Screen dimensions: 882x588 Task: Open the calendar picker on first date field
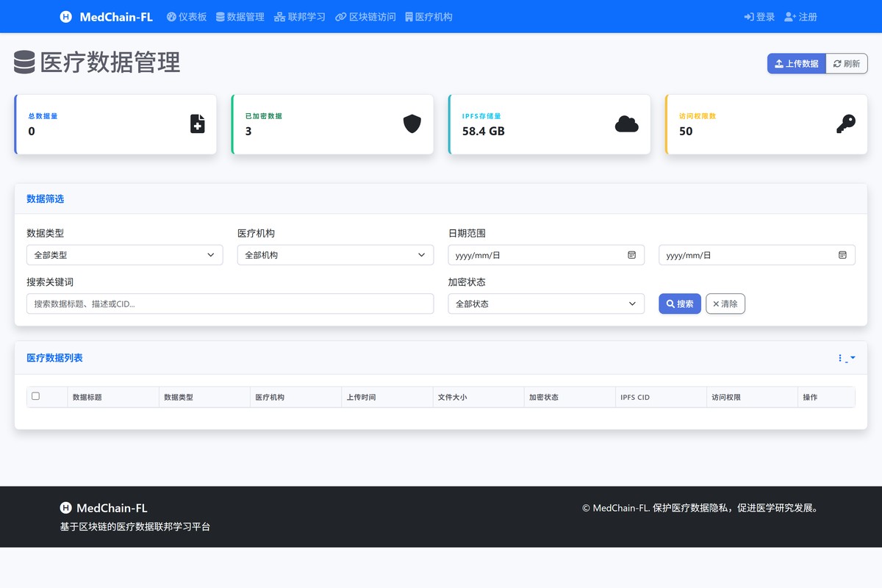pos(631,254)
